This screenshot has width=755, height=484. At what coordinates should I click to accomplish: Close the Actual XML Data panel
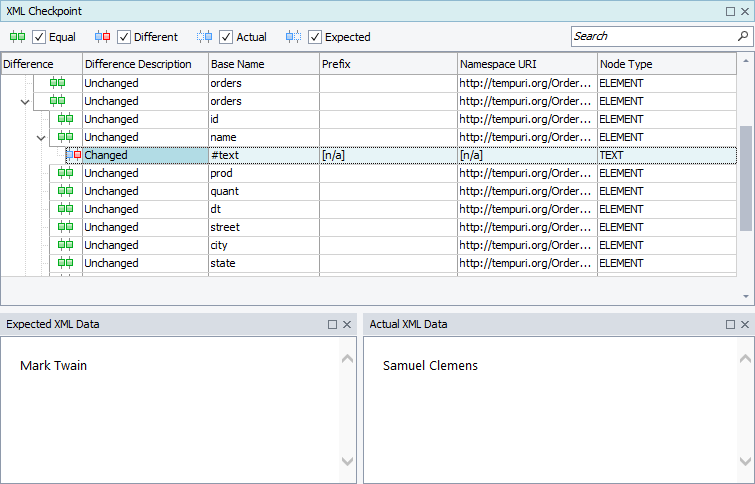coord(745,325)
